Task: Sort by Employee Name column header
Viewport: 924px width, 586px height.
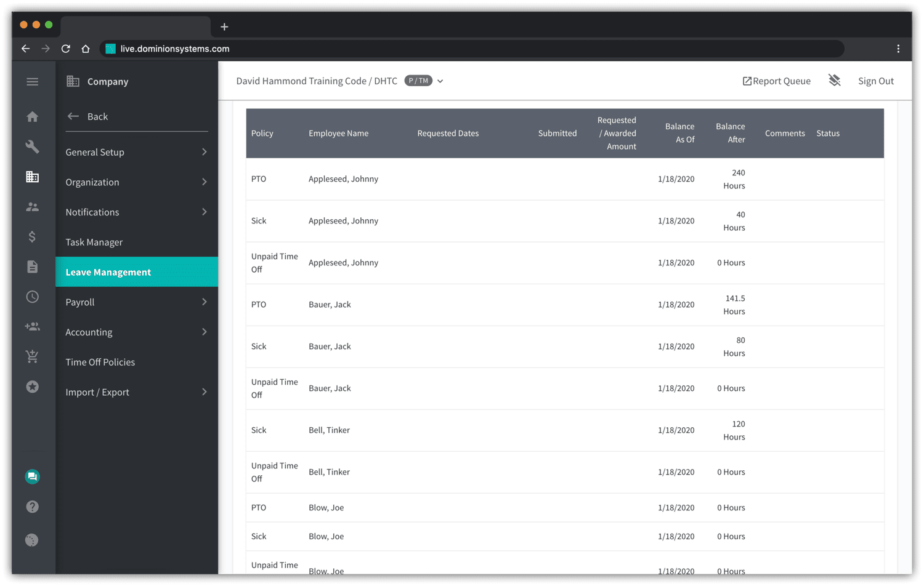Action: click(339, 133)
